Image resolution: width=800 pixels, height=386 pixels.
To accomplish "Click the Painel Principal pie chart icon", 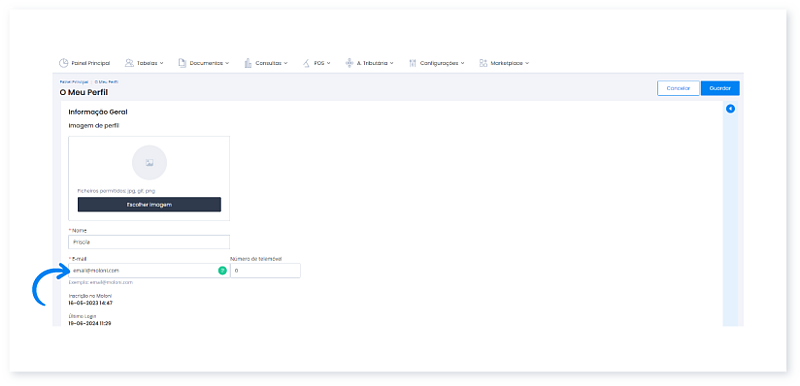I will point(63,63).
